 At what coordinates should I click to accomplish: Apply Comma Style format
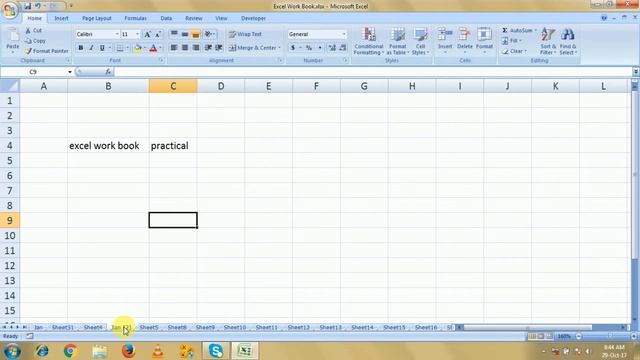coord(320,48)
